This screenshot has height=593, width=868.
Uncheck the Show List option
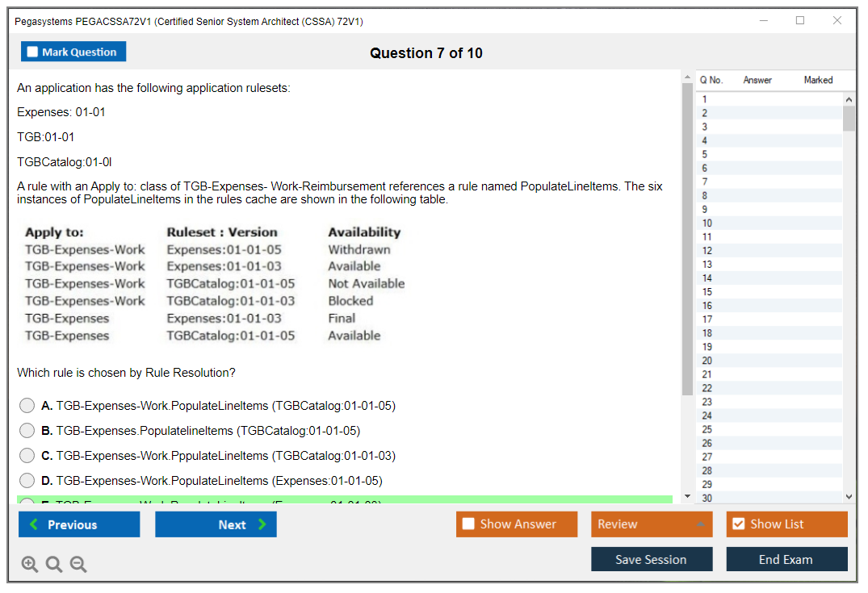[738, 524]
